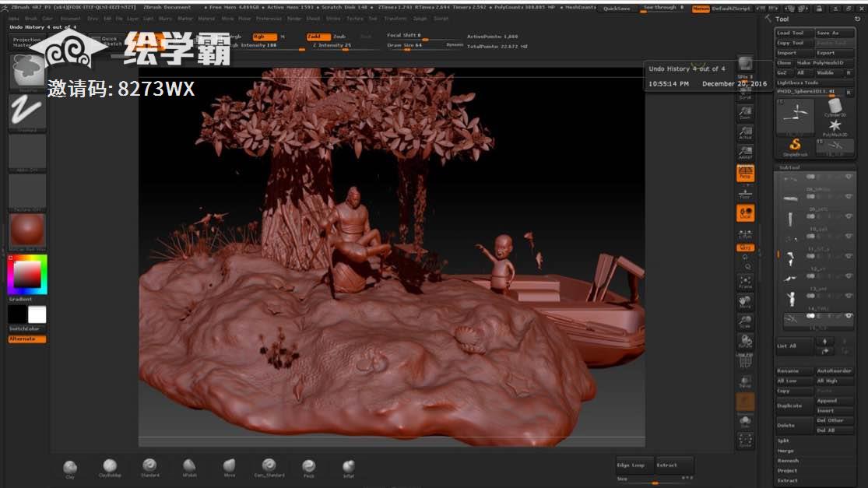This screenshot has height=488, width=868.
Task: Click the Frame icon
Action: point(745,283)
